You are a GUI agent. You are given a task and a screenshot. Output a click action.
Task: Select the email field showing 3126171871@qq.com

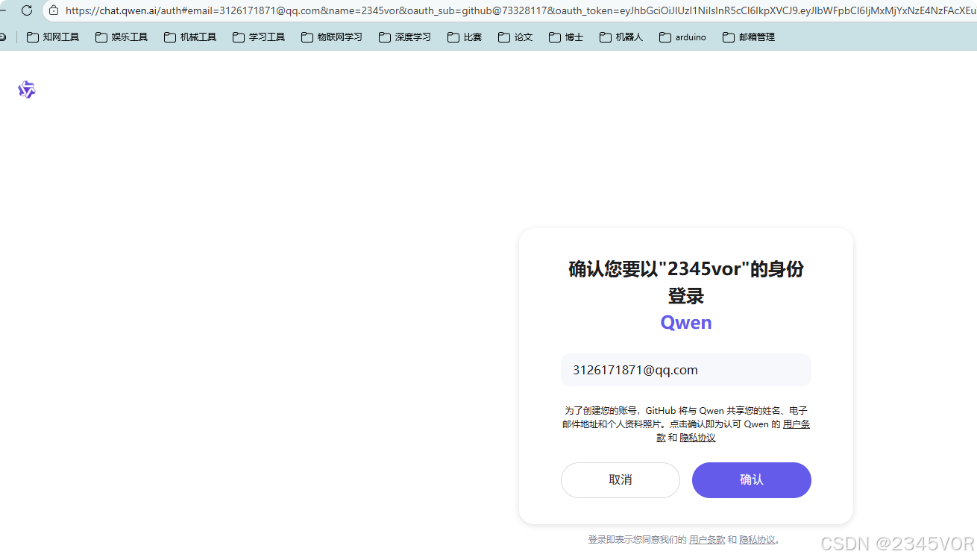(685, 370)
